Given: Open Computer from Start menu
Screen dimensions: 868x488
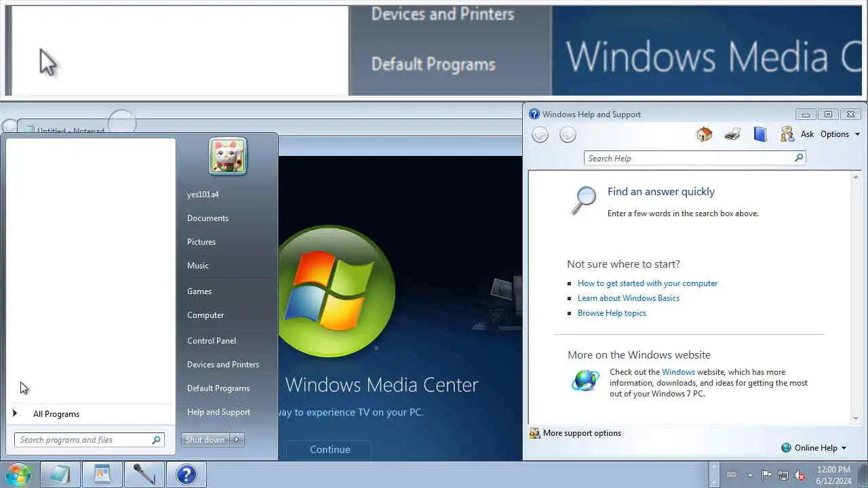Looking at the screenshot, I should [x=205, y=315].
